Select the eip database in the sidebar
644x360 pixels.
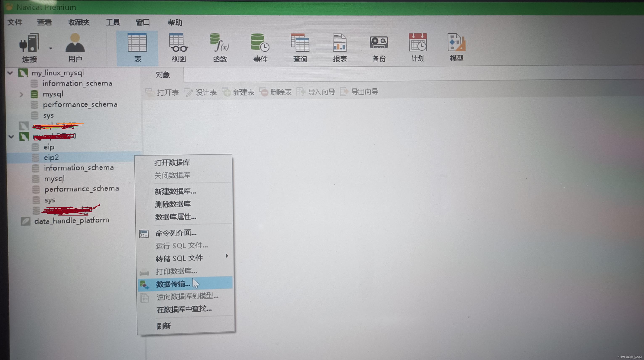[x=49, y=147]
